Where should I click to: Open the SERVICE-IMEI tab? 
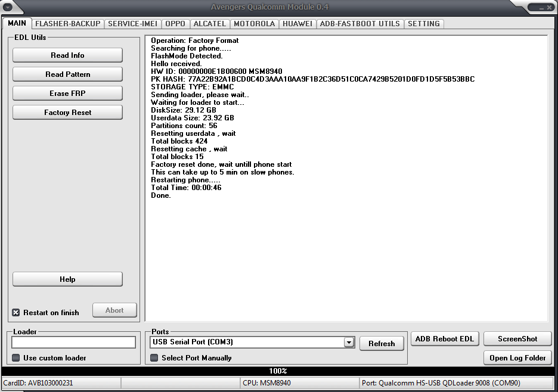coord(132,23)
